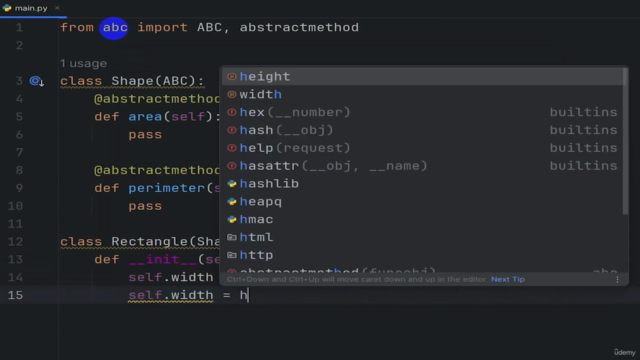The width and height of the screenshot is (640, 360).
Task: Click the builtins label beside hex
Action: (x=583, y=112)
